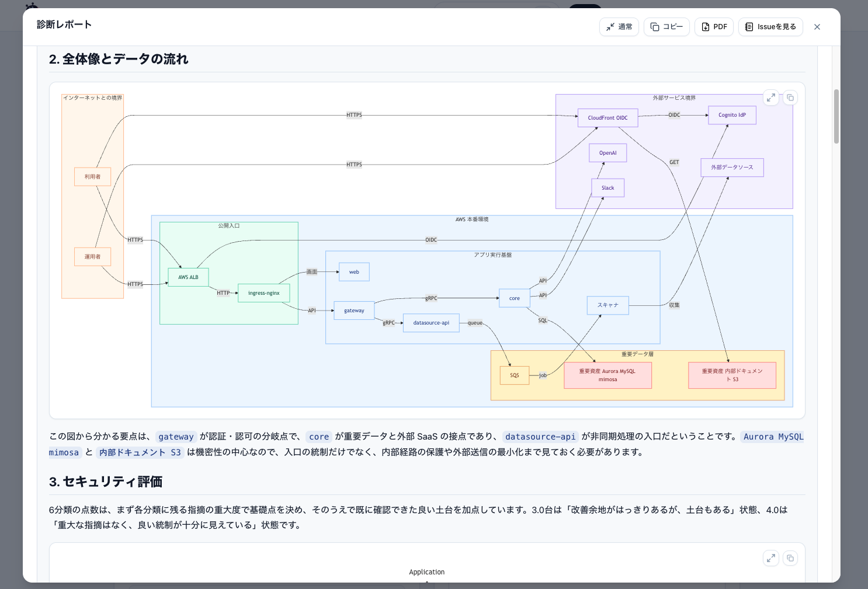Select the 利用者 node
Screen dimensions: 868x589
[92, 177]
